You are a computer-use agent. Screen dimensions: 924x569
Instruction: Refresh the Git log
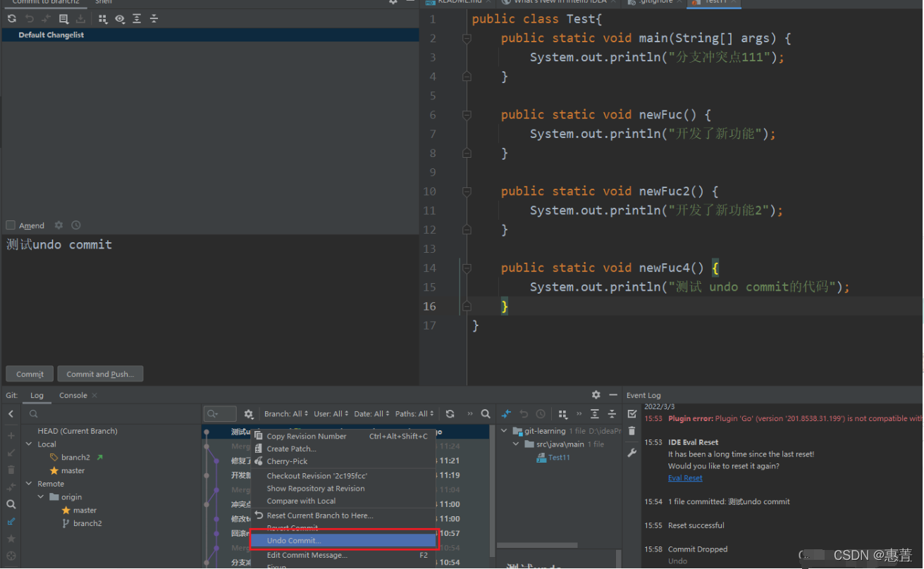tap(450, 414)
